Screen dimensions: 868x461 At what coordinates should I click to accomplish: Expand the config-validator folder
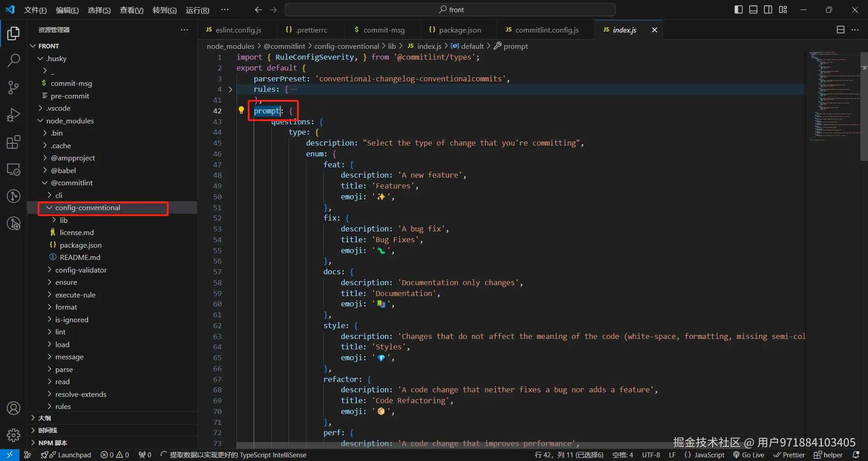pos(81,270)
